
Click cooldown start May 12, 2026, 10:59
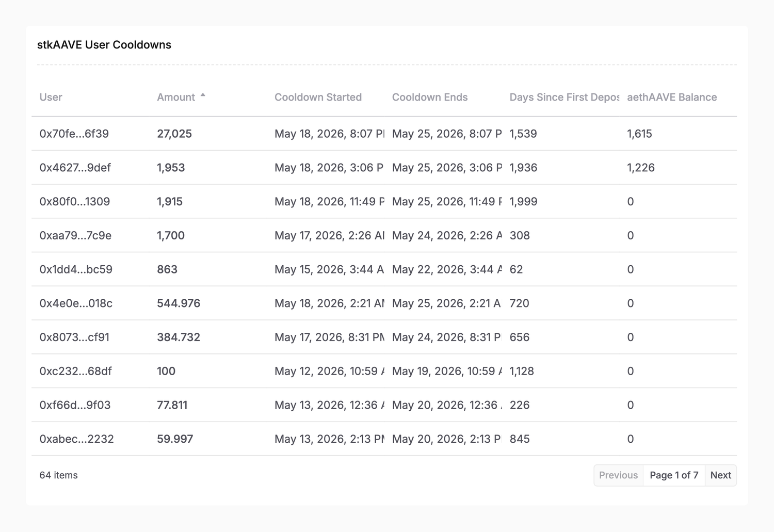(x=329, y=372)
